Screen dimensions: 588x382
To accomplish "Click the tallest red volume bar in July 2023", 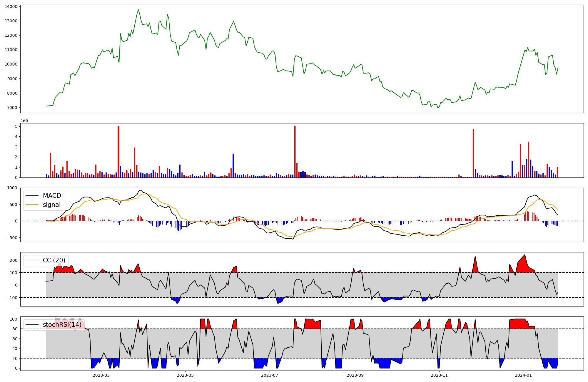I will (x=295, y=151).
